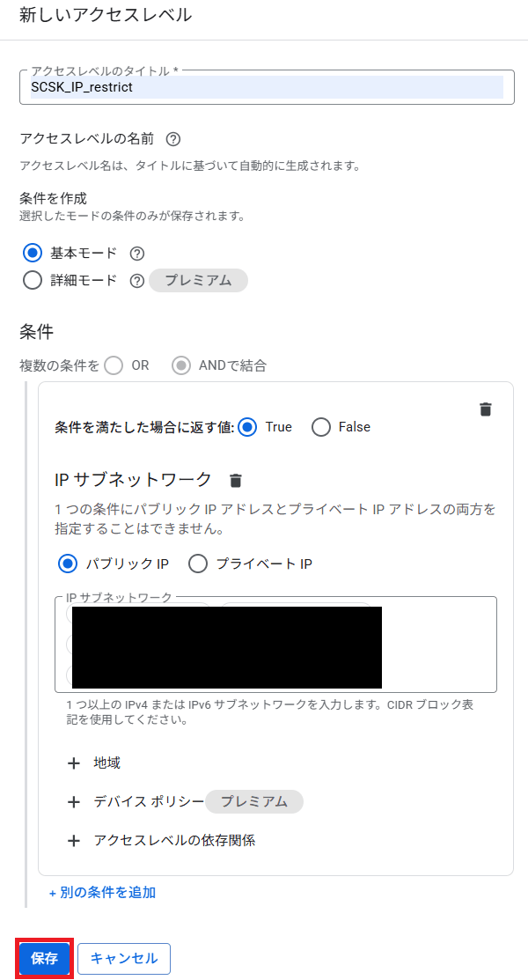Select 基本モード radio button
The image size is (528, 980).
(x=33, y=254)
